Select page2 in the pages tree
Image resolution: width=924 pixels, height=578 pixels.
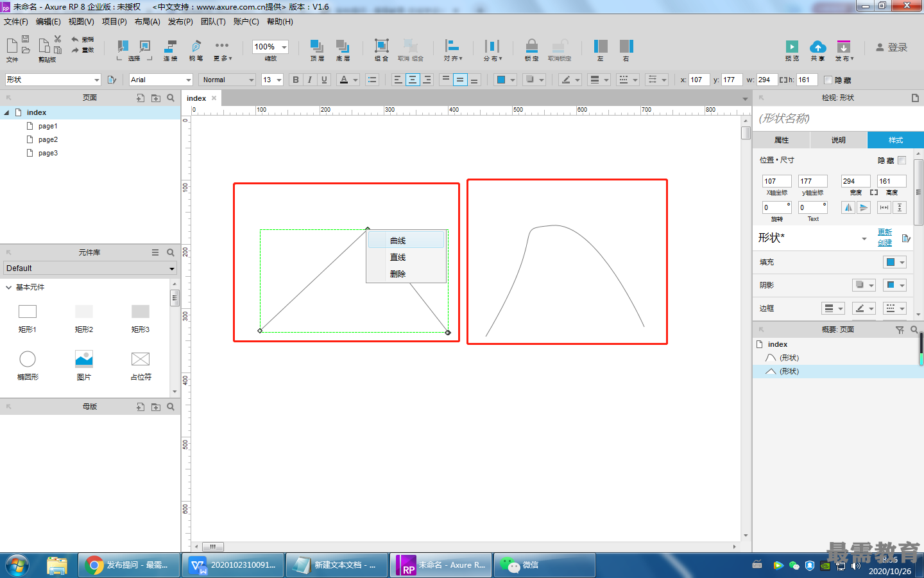48,139
